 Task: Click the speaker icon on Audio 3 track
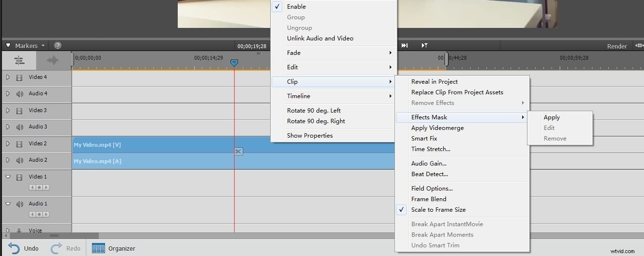tap(20, 127)
